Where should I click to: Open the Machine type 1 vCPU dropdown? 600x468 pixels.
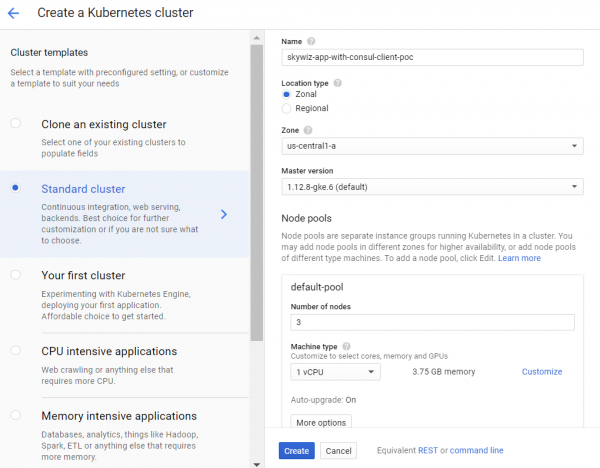[333, 372]
